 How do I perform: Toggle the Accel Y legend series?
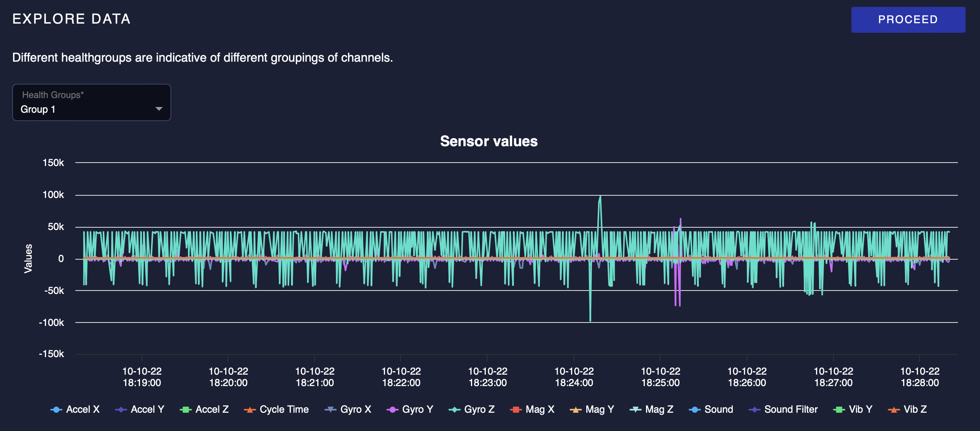[x=140, y=409]
